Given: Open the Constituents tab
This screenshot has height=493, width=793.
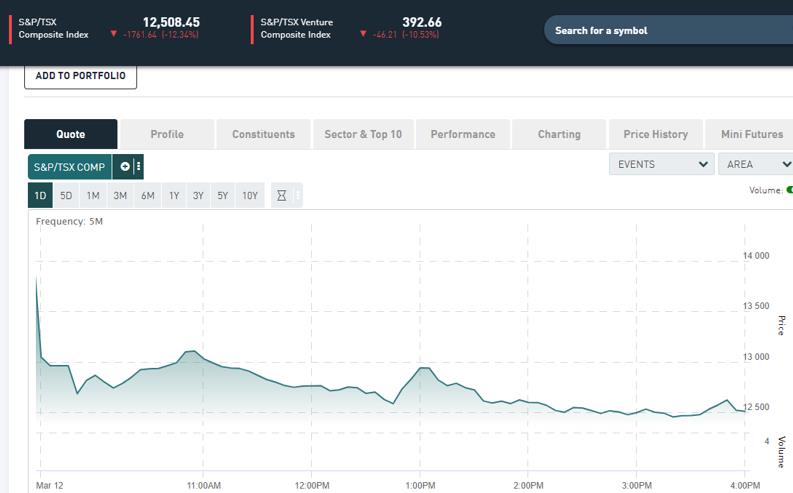Looking at the screenshot, I should pos(263,134).
